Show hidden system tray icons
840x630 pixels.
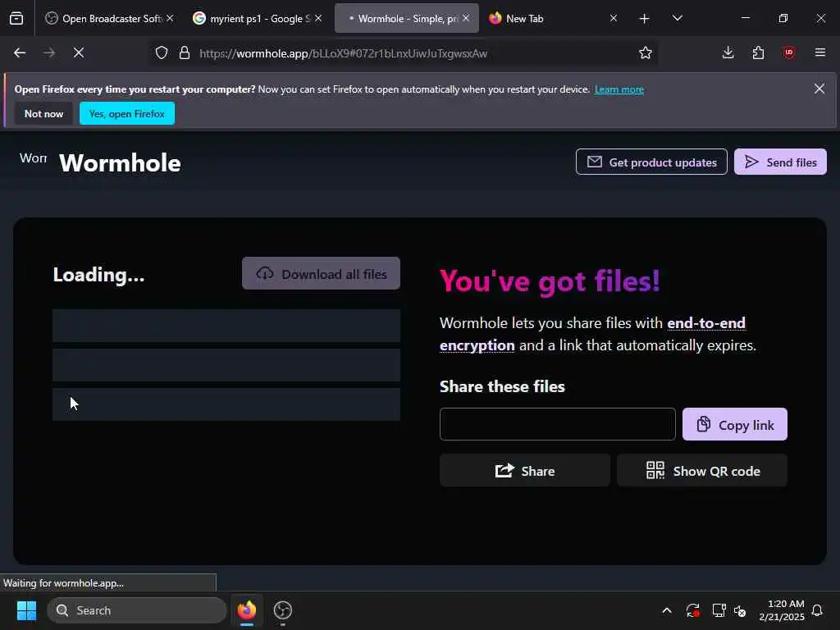click(x=667, y=610)
